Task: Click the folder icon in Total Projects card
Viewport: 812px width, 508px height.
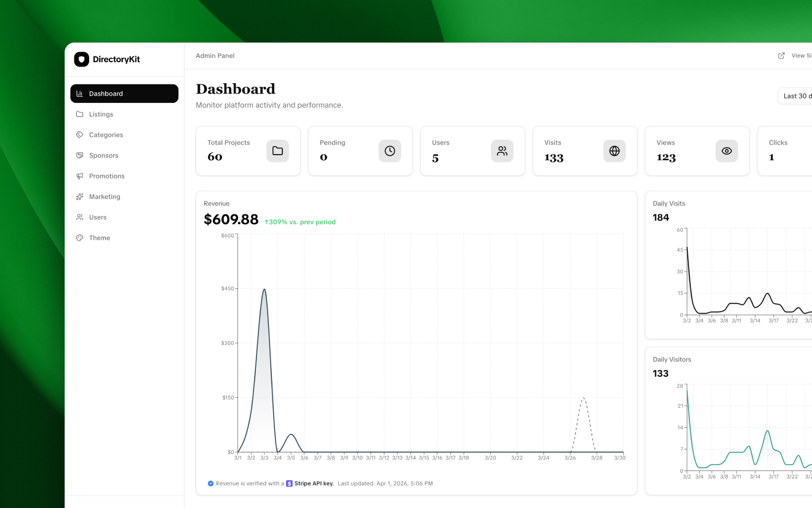Action: pos(277,151)
